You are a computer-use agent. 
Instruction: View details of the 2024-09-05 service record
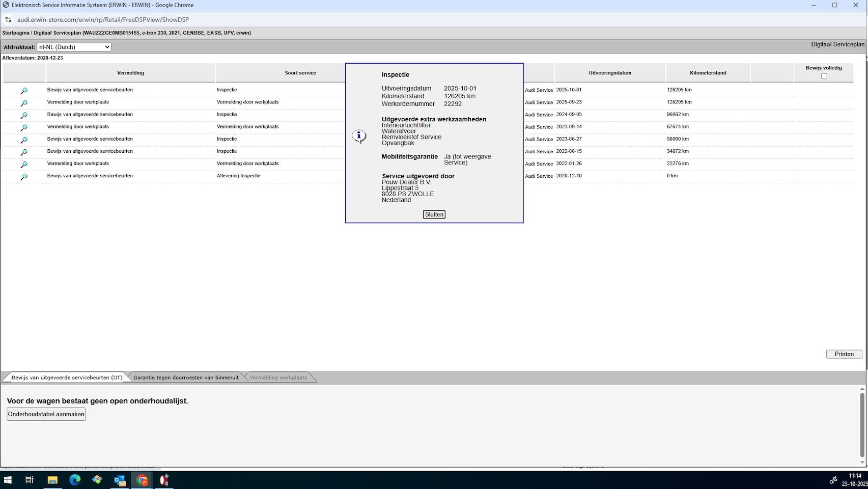pyautogui.click(x=24, y=115)
